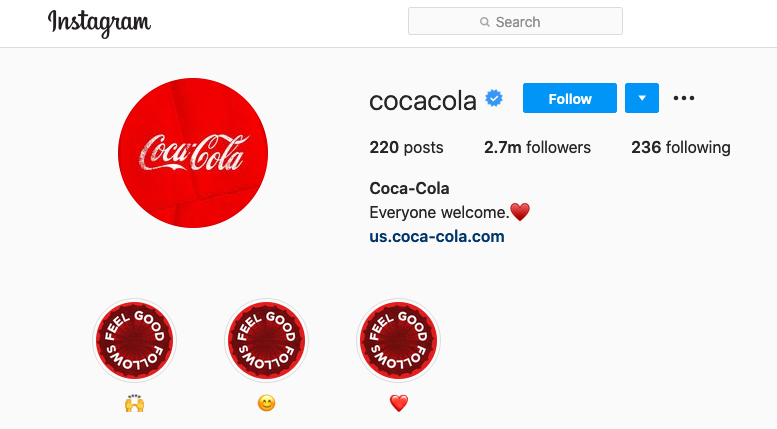Click the 220 posts count
Viewport: 777px width, 429px height.
coord(406,148)
